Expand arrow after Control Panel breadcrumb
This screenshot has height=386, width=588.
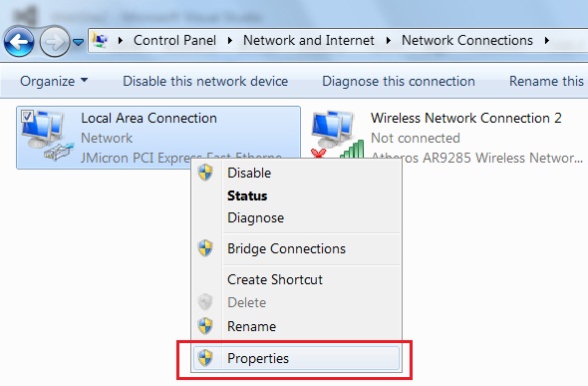coord(230,41)
